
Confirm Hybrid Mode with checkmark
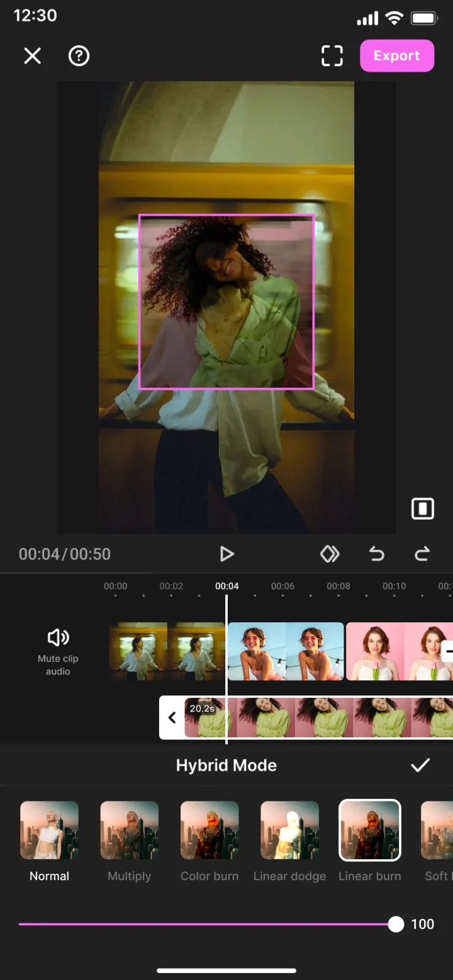[420, 765]
